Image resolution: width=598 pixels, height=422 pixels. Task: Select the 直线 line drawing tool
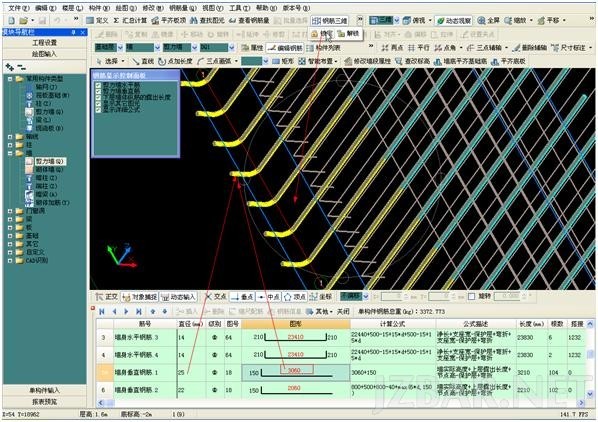(x=143, y=61)
